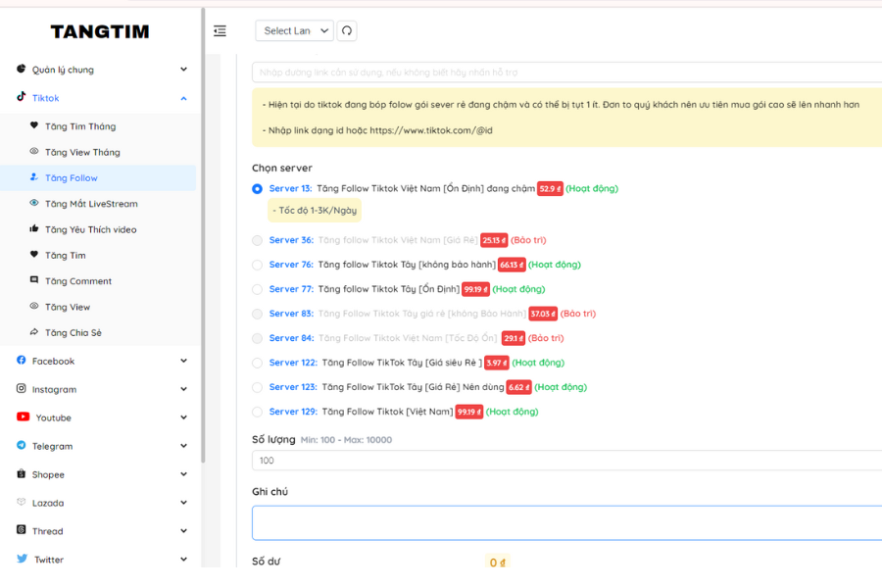Toggle the sidebar collapse menu icon
882x588 pixels.
click(220, 31)
